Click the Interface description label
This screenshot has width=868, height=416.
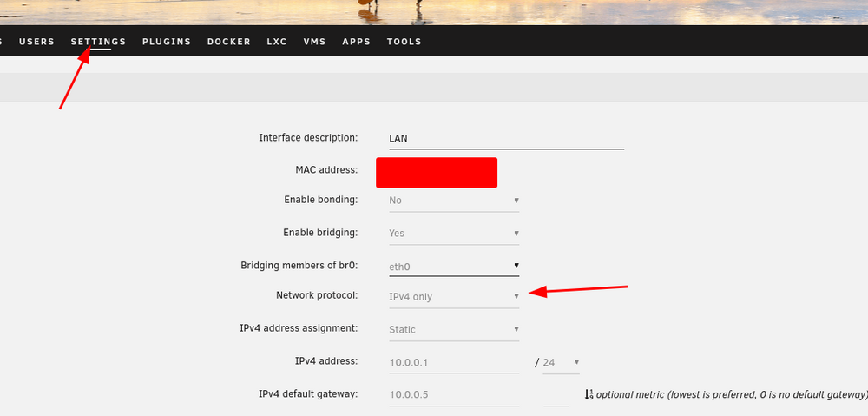tap(308, 137)
